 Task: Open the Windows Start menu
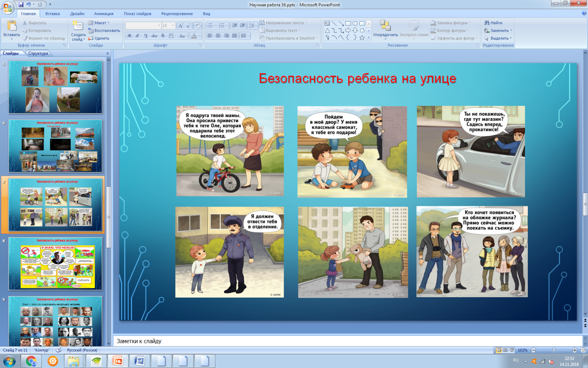(x=9, y=361)
